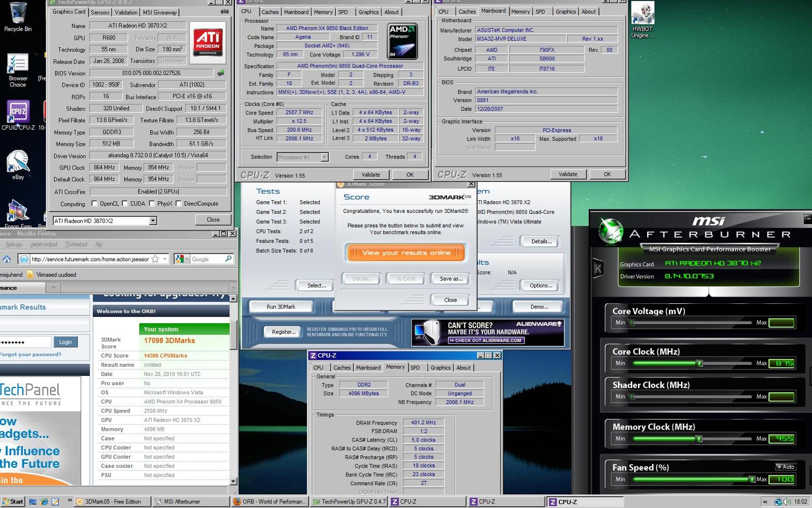This screenshot has height=508, width=812.
Task: Click Run 3DMark button
Action: point(281,307)
